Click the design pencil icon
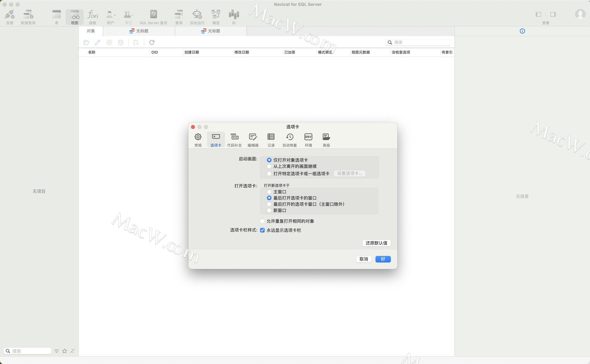The width and height of the screenshot is (590, 364). pos(98,42)
